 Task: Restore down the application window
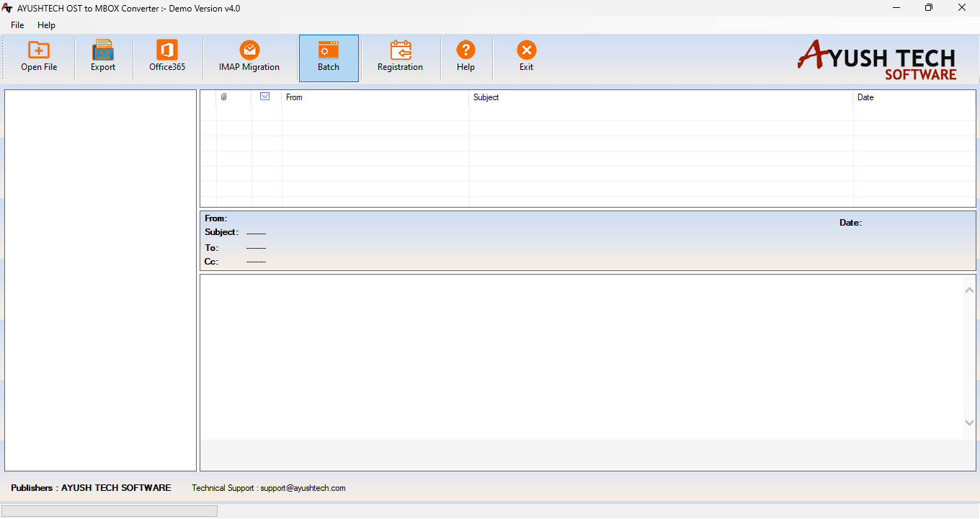tap(929, 8)
